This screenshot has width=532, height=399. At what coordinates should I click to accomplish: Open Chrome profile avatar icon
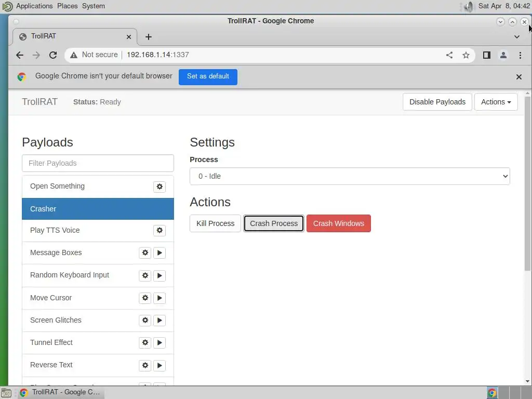(x=503, y=55)
